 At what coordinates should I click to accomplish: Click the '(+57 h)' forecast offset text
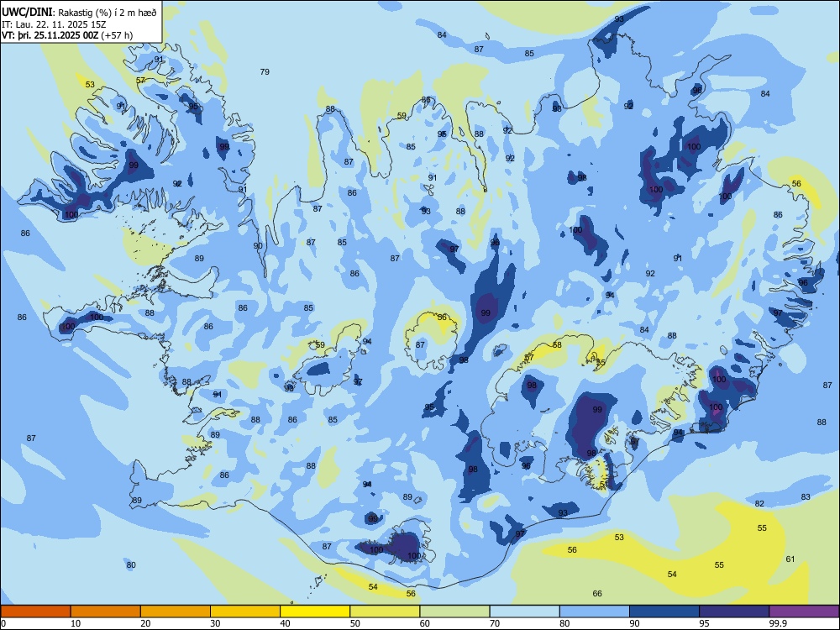117,35
